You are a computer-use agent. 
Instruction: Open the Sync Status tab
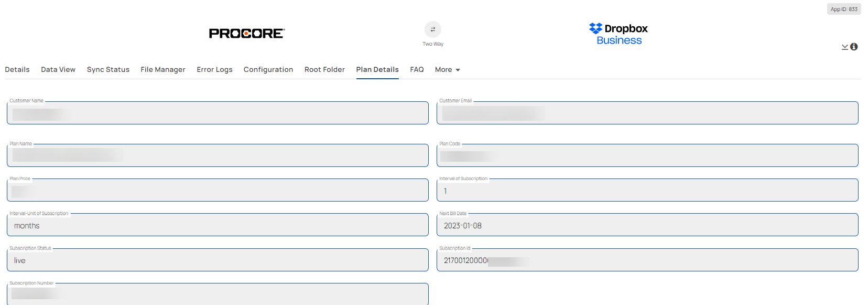(x=108, y=69)
